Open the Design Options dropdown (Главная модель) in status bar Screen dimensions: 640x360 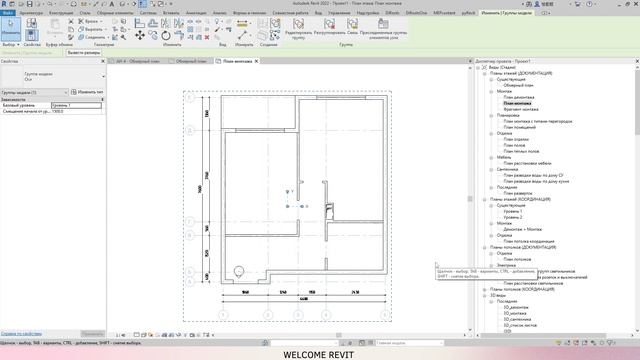coord(409,343)
